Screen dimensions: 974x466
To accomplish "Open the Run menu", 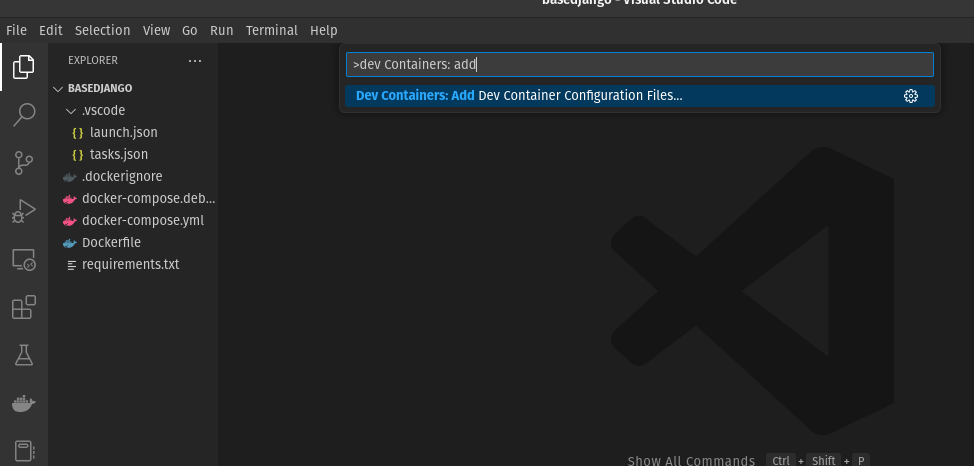I will click(222, 30).
